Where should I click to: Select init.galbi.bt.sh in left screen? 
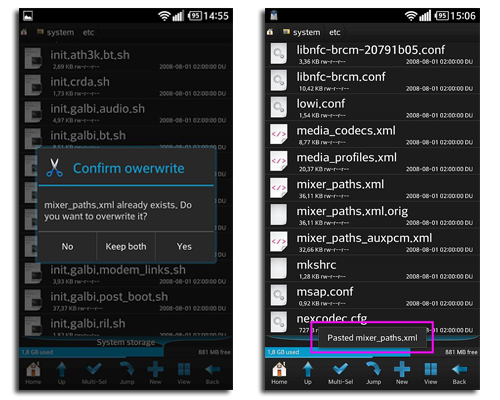[x=126, y=137]
